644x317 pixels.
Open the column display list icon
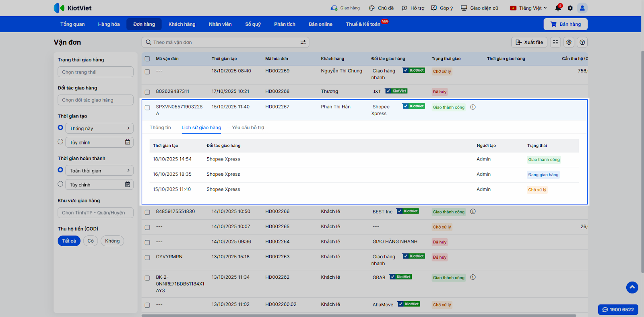click(555, 42)
